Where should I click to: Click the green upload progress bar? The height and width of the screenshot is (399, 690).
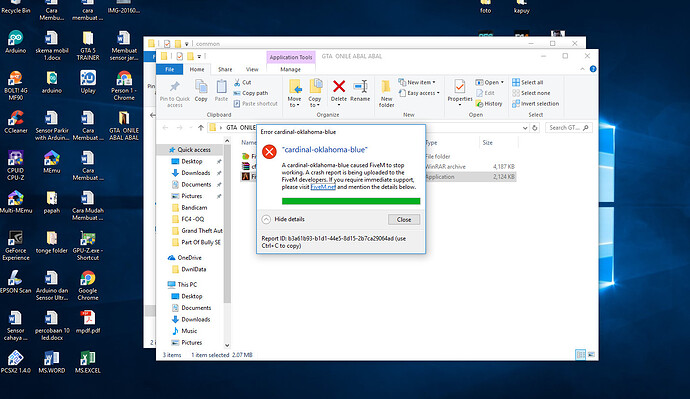coord(351,201)
